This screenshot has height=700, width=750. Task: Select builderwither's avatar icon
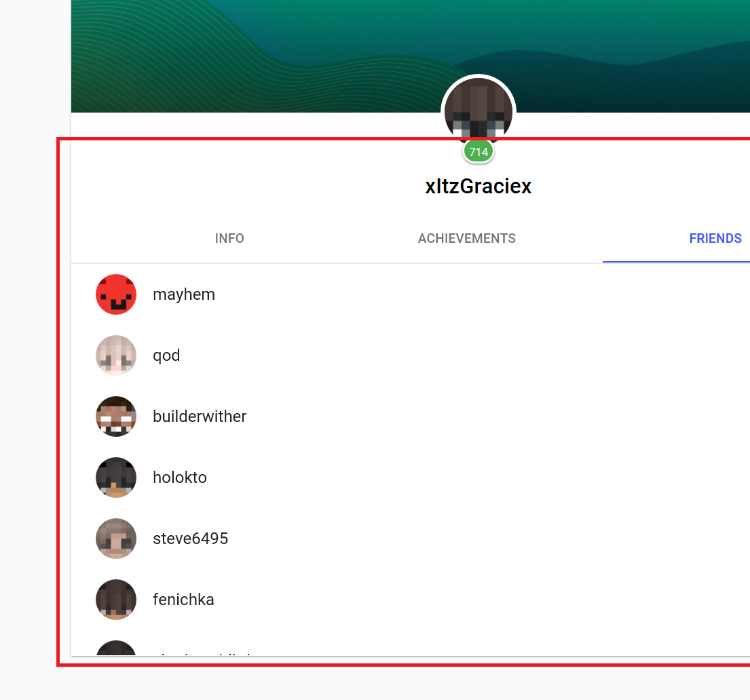116,416
